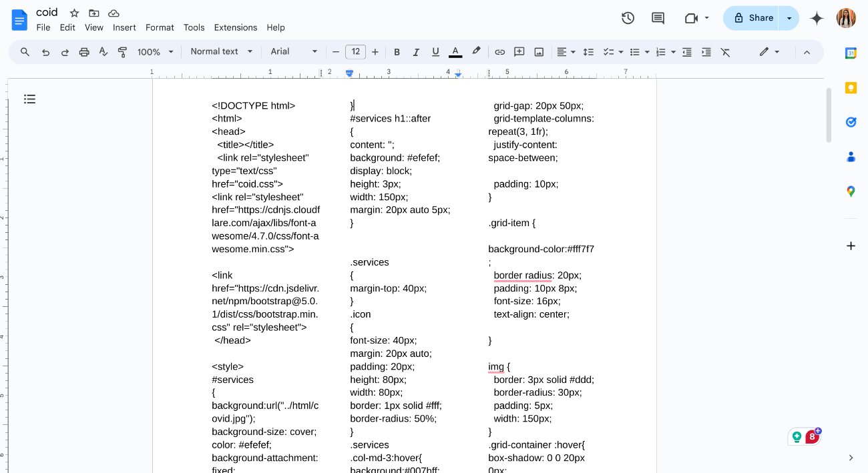Click the Share button
868x473 pixels.
[x=754, y=18]
